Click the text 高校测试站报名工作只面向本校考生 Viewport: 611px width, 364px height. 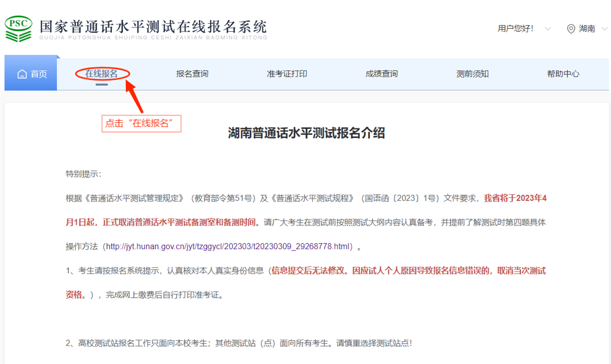142,343
